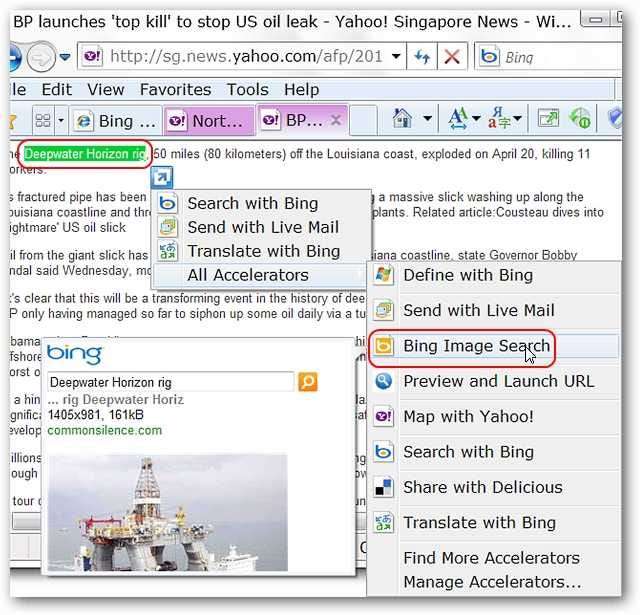640x615 pixels.
Task: Click the open-in-new-window toolbar icon
Action: [x=548, y=119]
